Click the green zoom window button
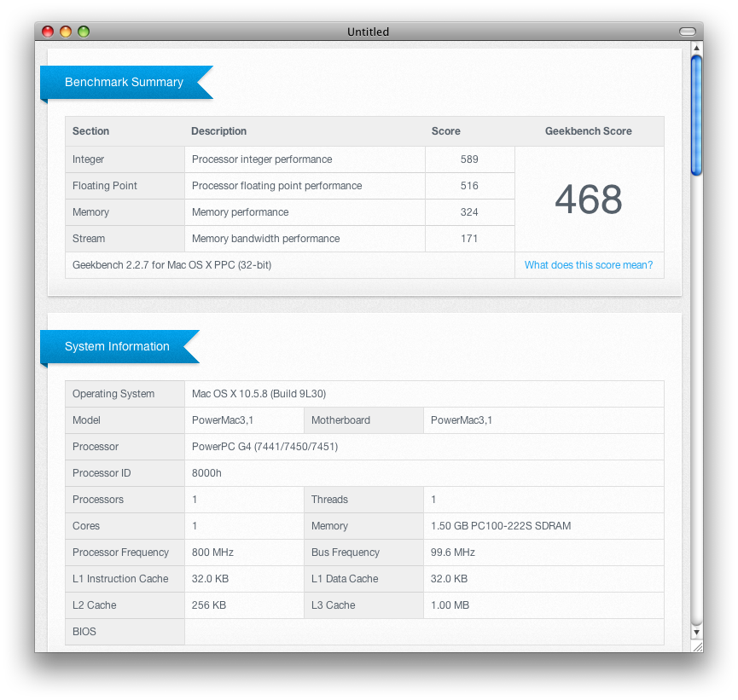The width and height of the screenshot is (738, 700). pos(84,32)
